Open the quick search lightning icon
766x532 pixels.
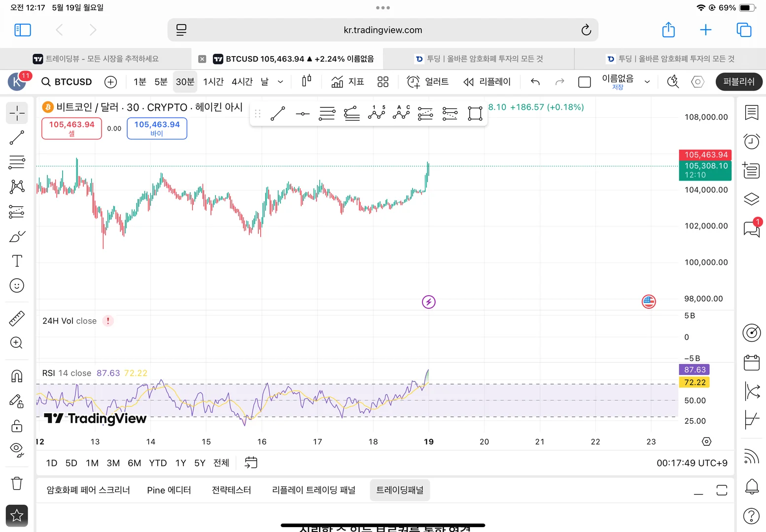(x=673, y=82)
